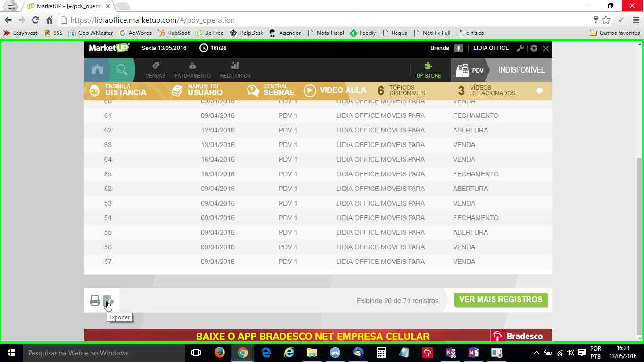The width and height of the screenshot is (644, 362).
Task: Open Outros favoritos folder
Action: (615, 33)
